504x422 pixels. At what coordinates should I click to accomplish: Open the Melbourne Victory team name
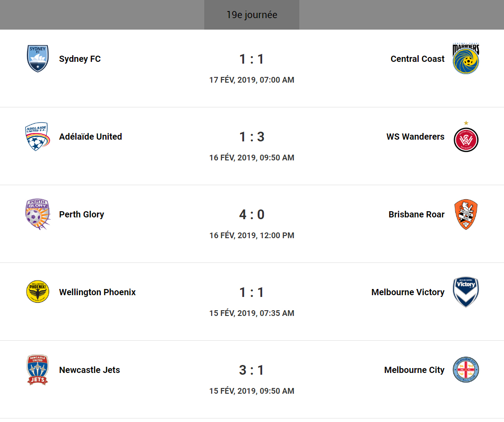[408, 292]
